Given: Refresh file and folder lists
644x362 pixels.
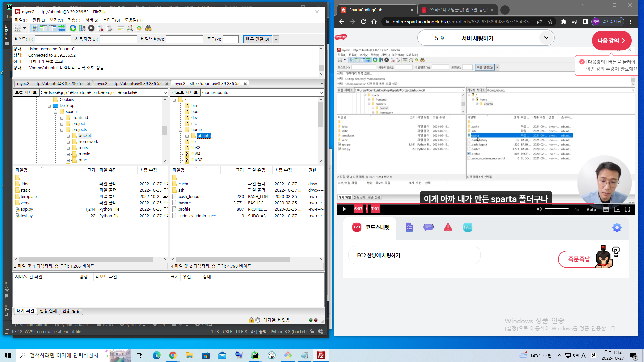Looking at the screenshot, I should pyautogui.click(x=73, y=28).
